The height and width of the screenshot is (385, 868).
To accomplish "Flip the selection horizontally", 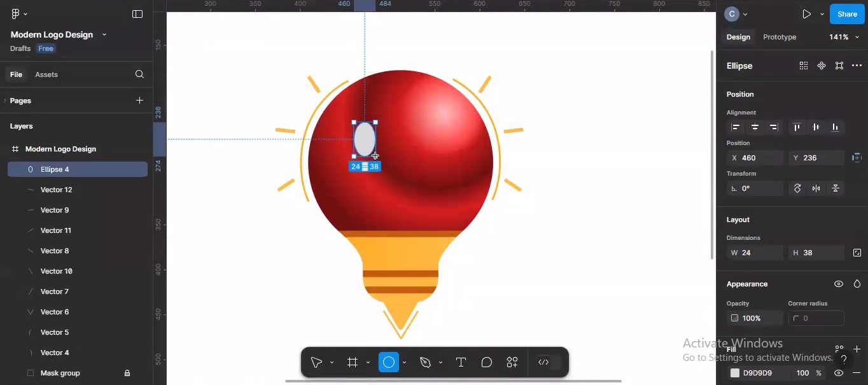I will click(816, 188).
